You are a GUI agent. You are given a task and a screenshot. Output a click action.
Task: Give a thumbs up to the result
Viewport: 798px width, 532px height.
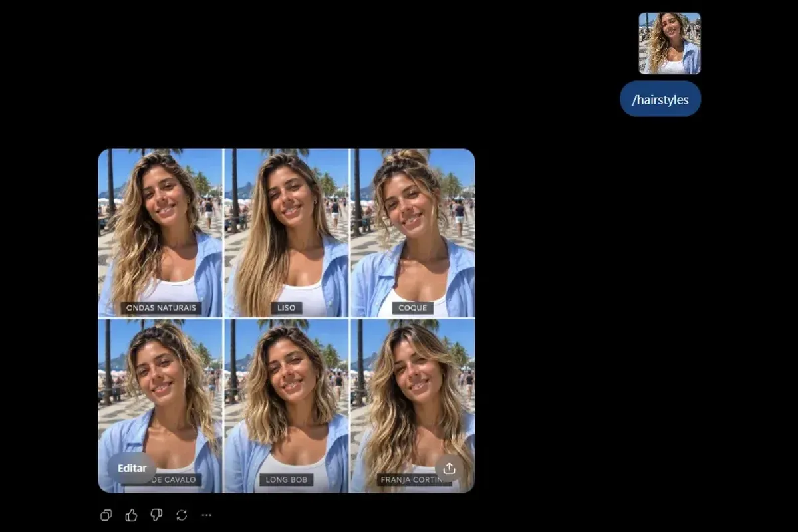(x=131, y=515)
